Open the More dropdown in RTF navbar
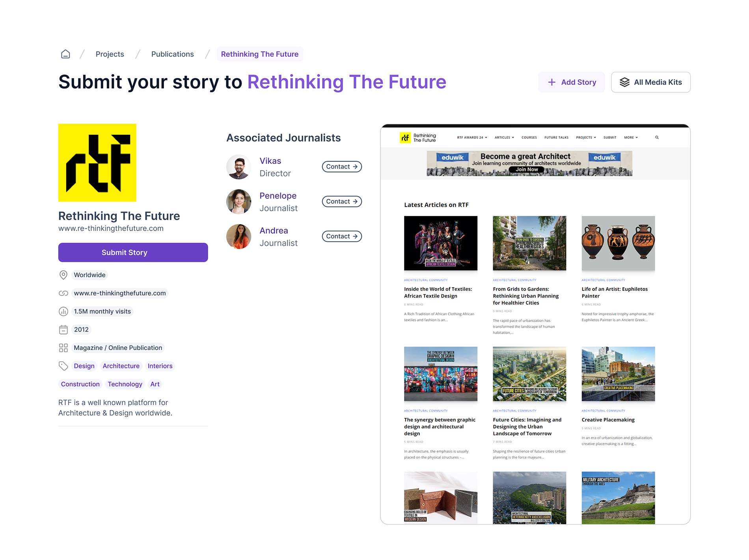This screenshot has height=560, width=749. (631, 138)
